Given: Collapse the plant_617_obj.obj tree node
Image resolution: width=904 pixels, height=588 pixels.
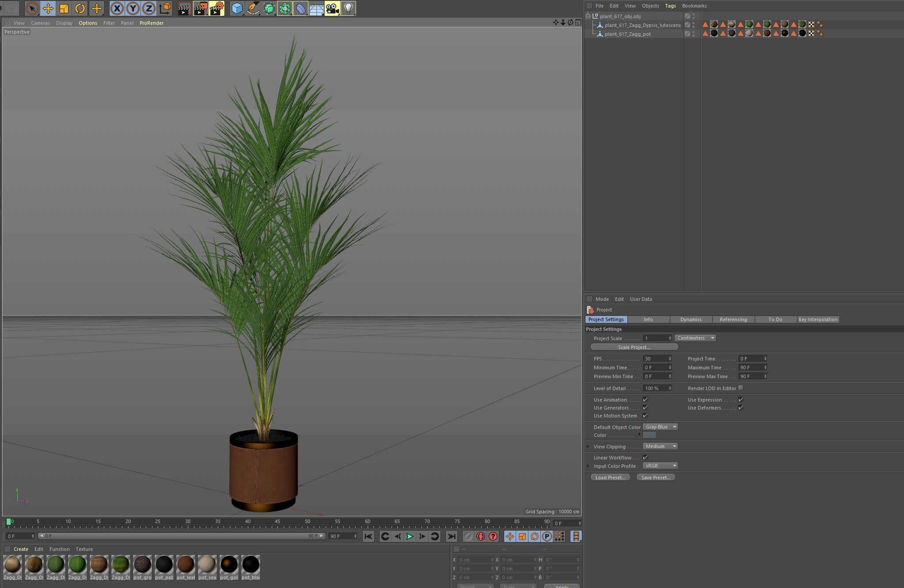Looking at the screenshot, I should point(588,16).
